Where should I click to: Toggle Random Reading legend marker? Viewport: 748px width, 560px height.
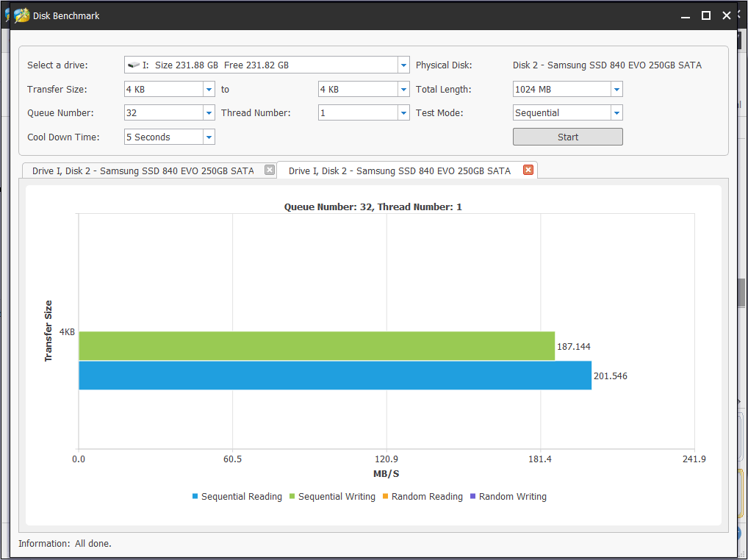(385, 497)
